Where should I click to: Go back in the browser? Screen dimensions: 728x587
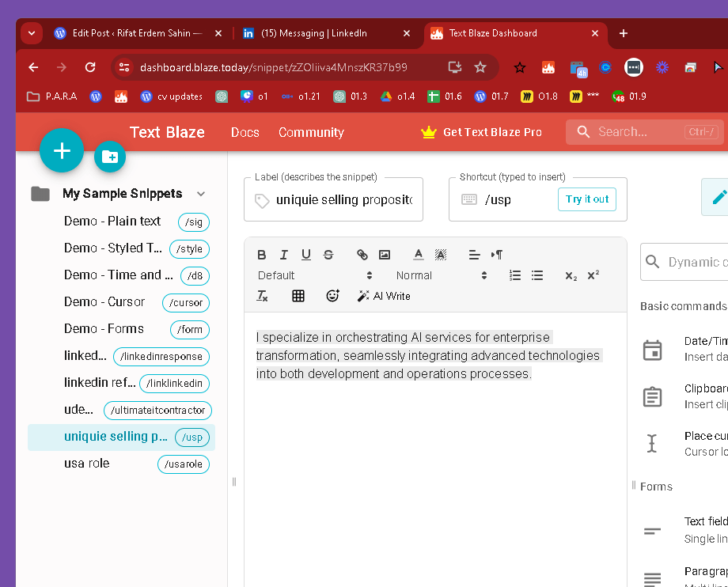click(33, 67)
